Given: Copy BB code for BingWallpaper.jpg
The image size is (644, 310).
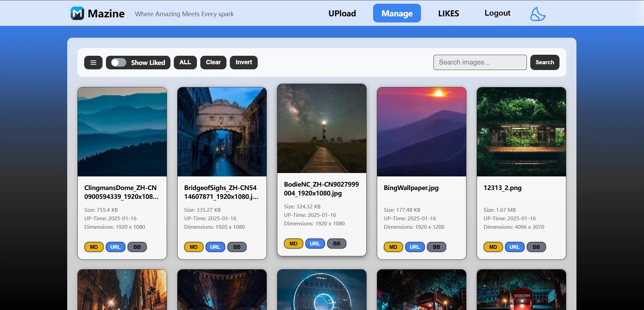Looking at the screenshot, I should 437,247.
